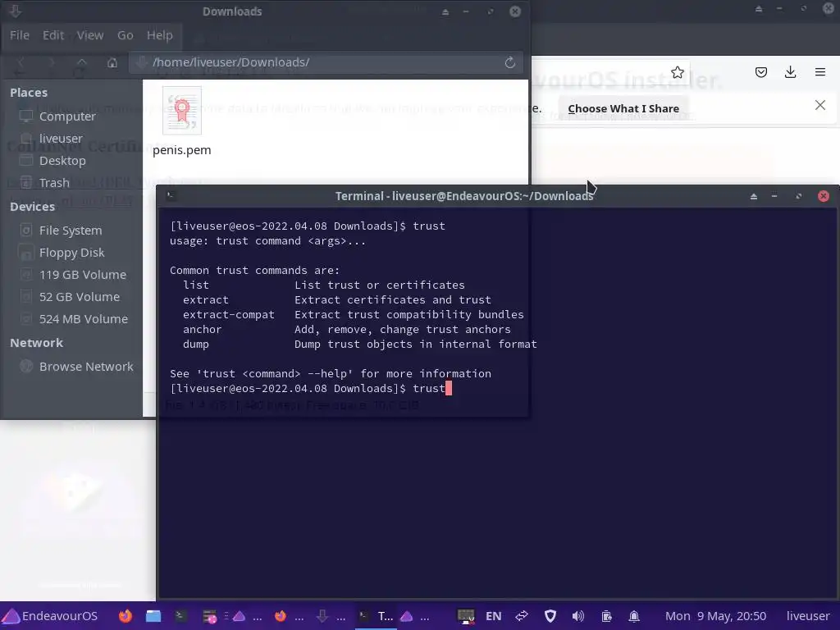Click the Pocket icon in Firefox
This screenshot has height=630, width=840.
coord(760,72)
